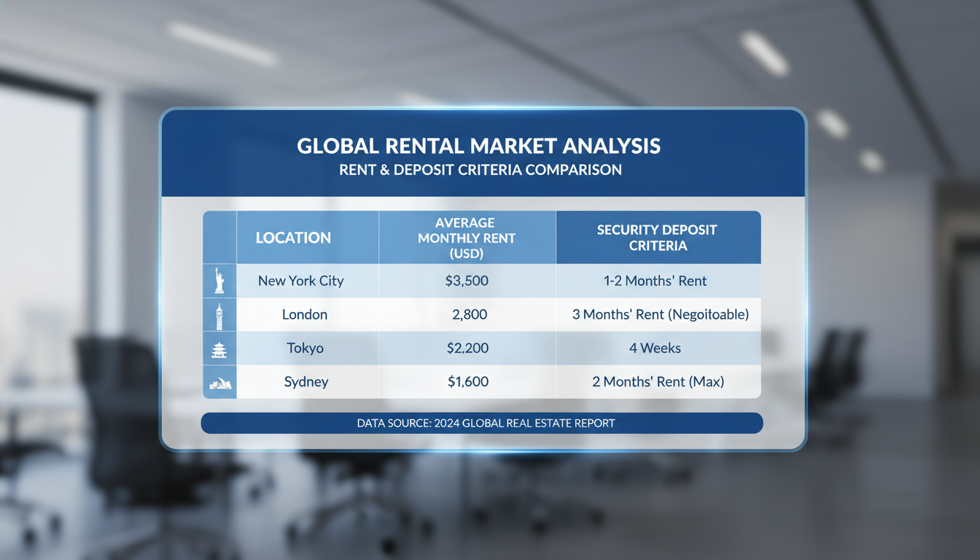Select the "RENT & DEPOSIT CRITERIA COMPARISON" subtitle
This screenshot has width=980, height=560.
click(481, 170)
